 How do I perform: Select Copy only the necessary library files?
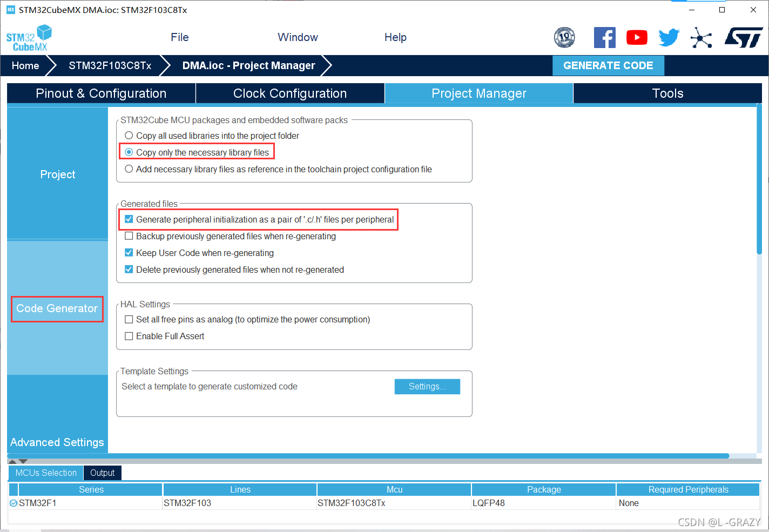[x=129, y=152]
